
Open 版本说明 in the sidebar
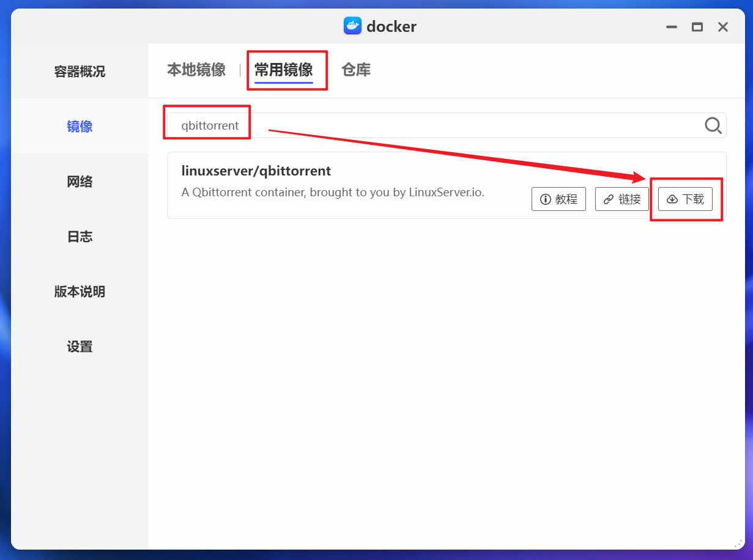(80, 292)
